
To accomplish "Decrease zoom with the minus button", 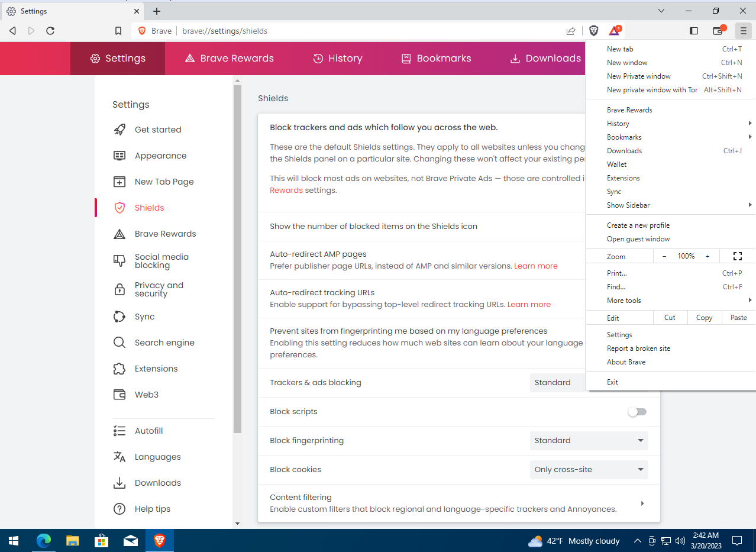I will 664,256.
